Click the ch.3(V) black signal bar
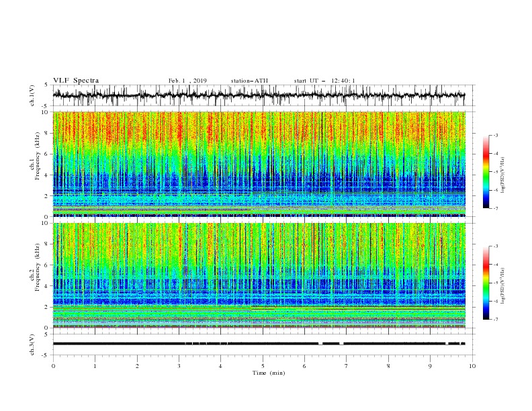Image resolution: width=532 pixels, height=411 pixels. pyautogui.click(x=259, y=344)
